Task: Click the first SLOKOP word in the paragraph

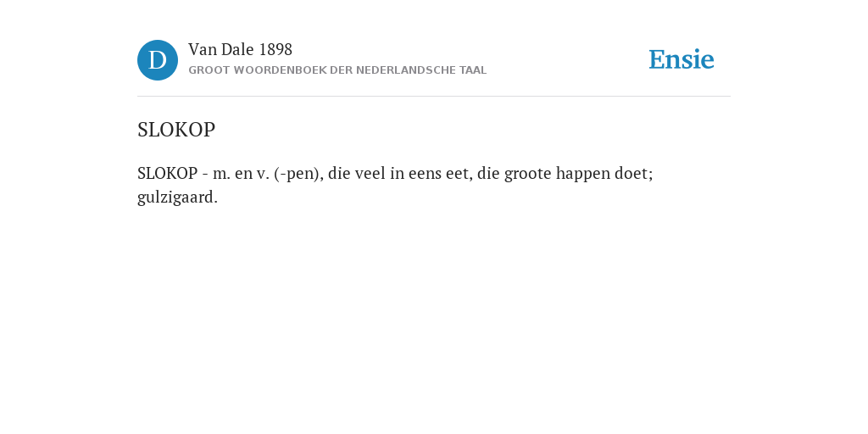Action: pos(167,174)
